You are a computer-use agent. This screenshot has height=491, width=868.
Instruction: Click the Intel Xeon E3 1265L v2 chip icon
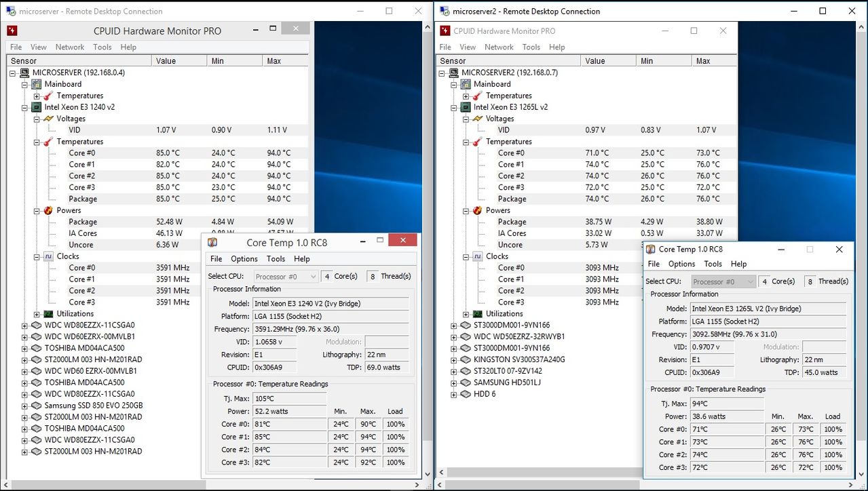[466, 107]
